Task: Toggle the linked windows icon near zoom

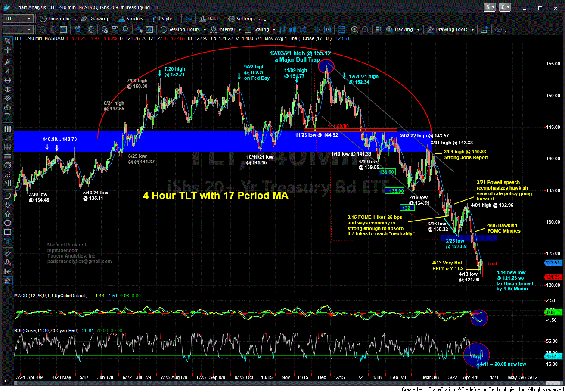Action: [x=341, y=29]
